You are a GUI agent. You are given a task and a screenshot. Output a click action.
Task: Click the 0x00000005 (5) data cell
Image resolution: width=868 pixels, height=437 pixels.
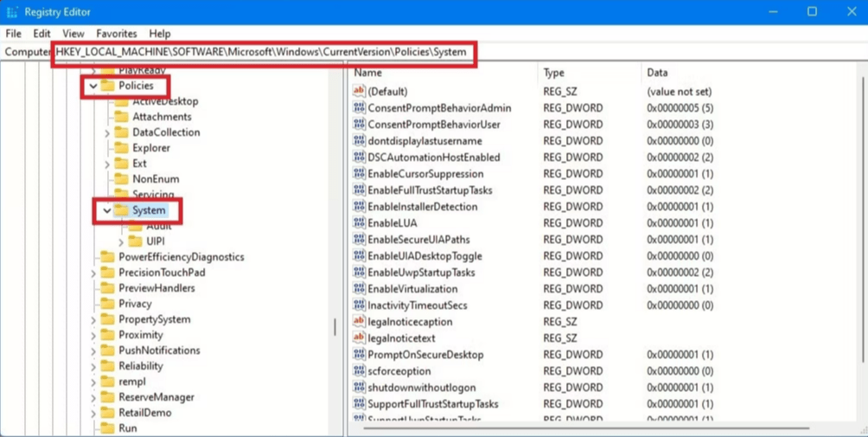pyautogui.click(x=680, y=108)
